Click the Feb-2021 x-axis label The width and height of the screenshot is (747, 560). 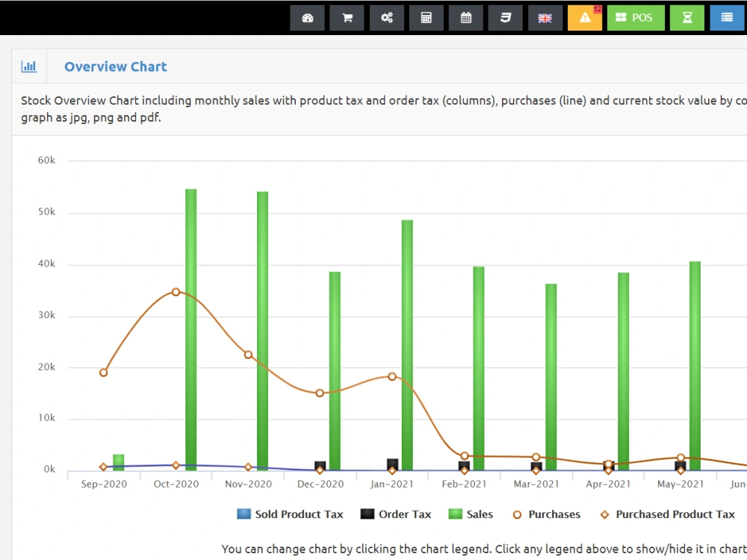(x=465, y=485)
